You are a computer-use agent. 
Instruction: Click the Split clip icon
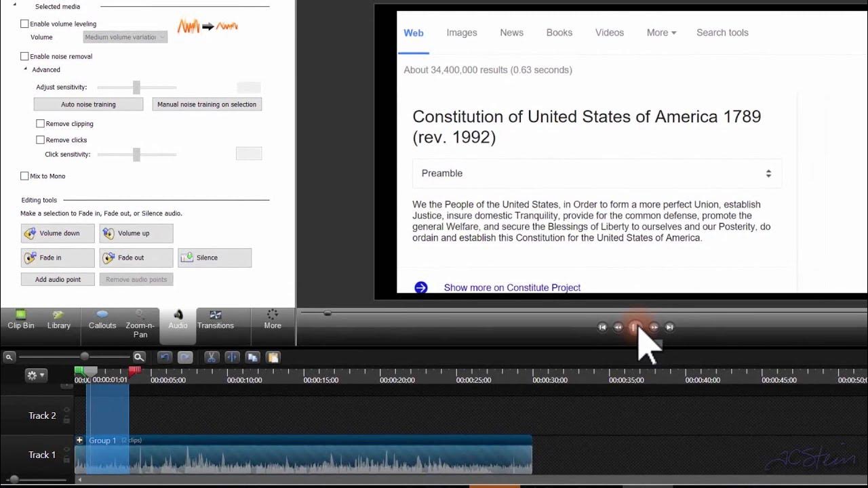point(232,357)
